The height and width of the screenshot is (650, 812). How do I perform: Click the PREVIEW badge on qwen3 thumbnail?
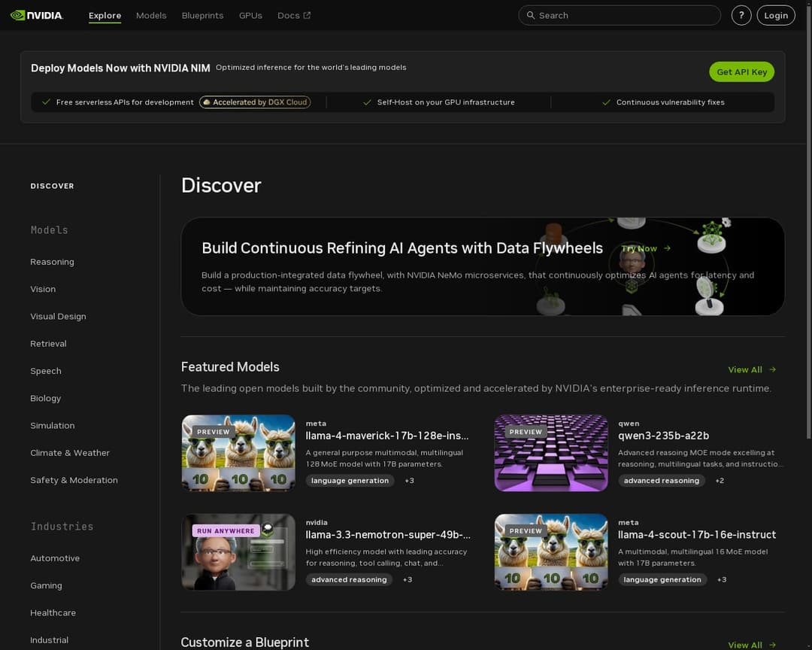pos(526,432)
